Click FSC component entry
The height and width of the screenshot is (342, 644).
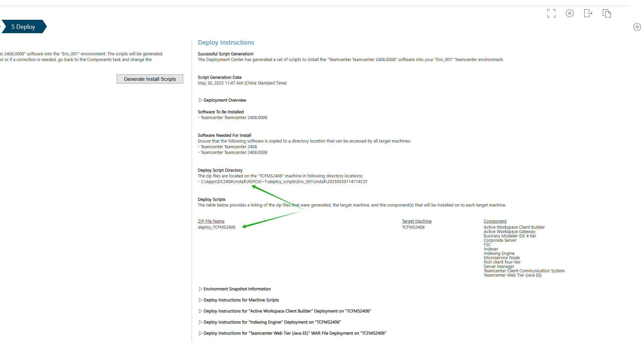coord(487,245)
